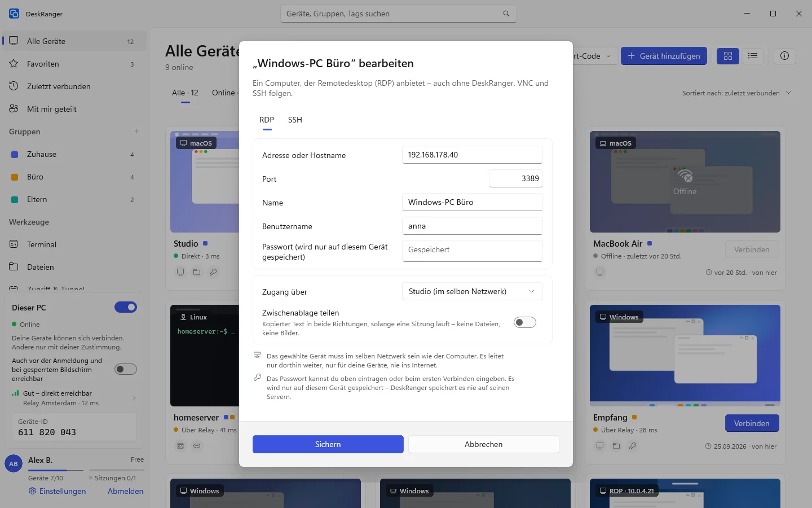Open Zuletzt verbunden in sidebar
The image size is (812, 508).
pos(73,86)
